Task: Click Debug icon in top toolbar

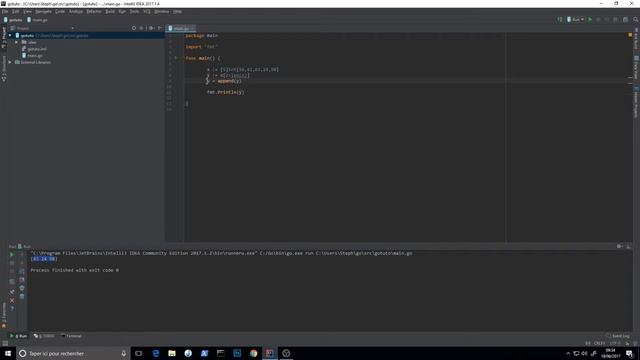Action: pyautogui.click(x=598, y=19)
